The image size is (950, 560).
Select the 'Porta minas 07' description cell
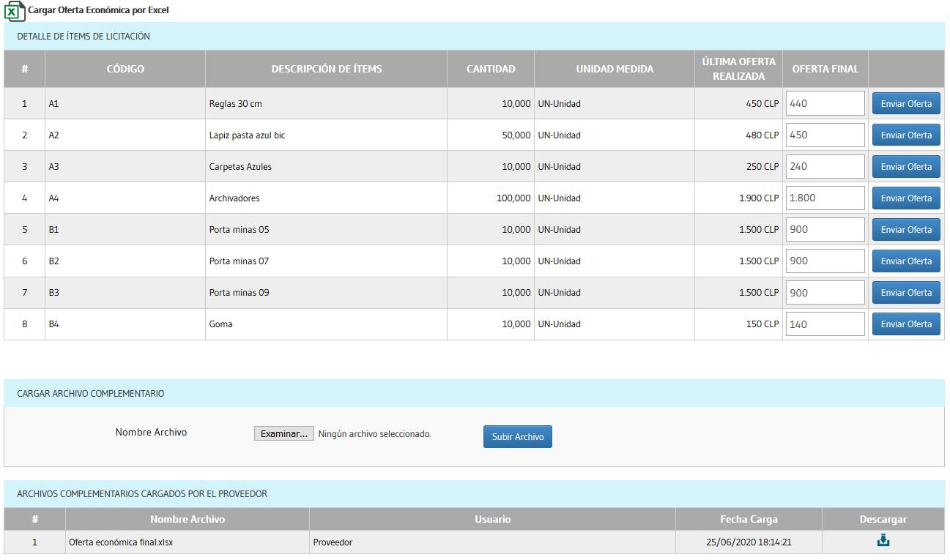coord(326,261)
